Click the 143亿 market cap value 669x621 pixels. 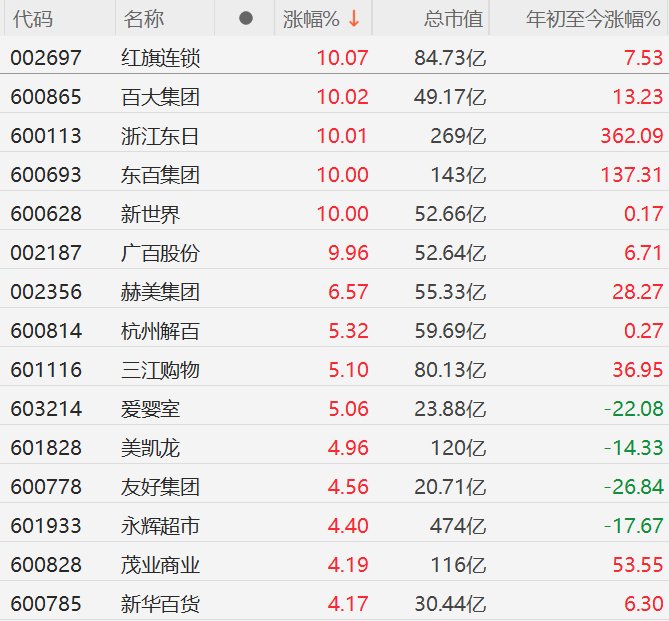click(x=458, y=175)
